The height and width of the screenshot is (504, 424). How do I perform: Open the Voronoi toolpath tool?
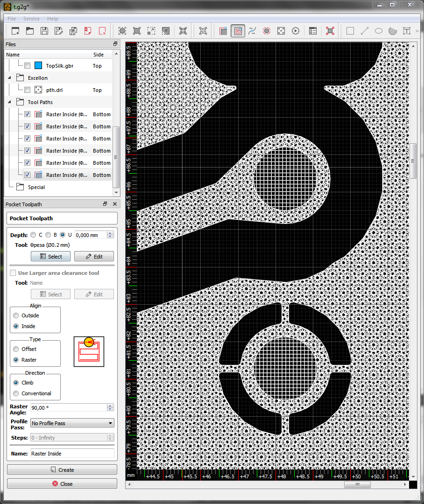pos(252,31)
